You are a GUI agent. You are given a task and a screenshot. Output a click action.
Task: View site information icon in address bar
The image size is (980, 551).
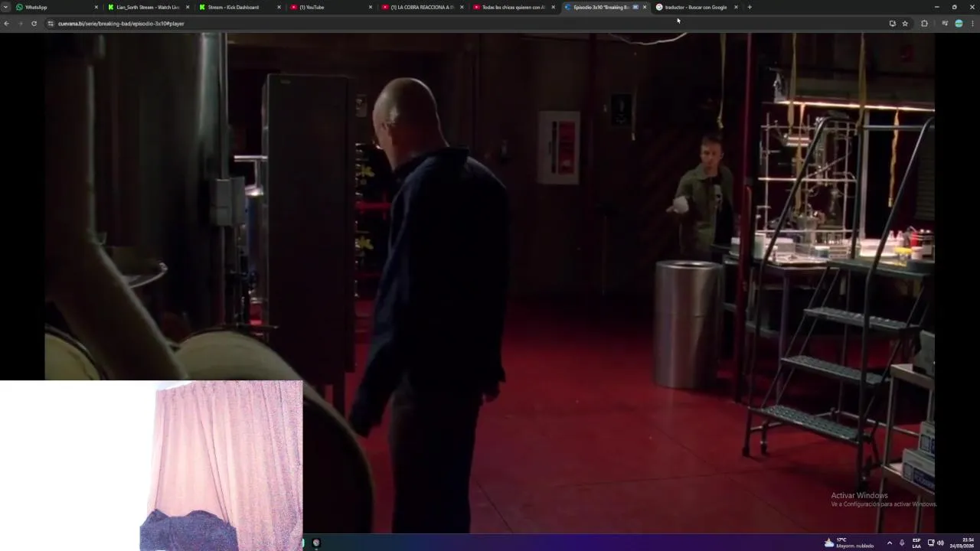51,24
